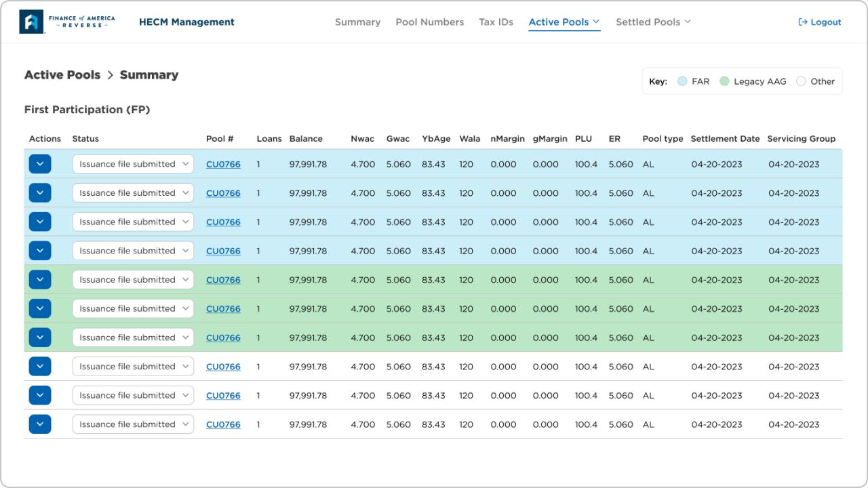Open CU0766 link in last white row
This screenshot has width=868, height=488.
pos(223,424)
